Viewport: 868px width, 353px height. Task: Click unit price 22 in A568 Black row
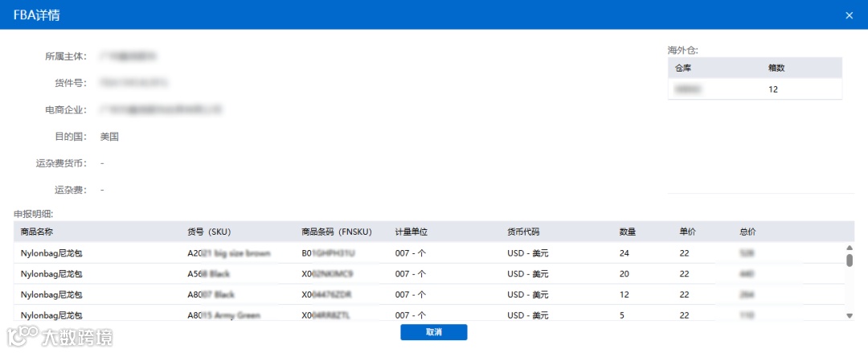coord(684,273)
